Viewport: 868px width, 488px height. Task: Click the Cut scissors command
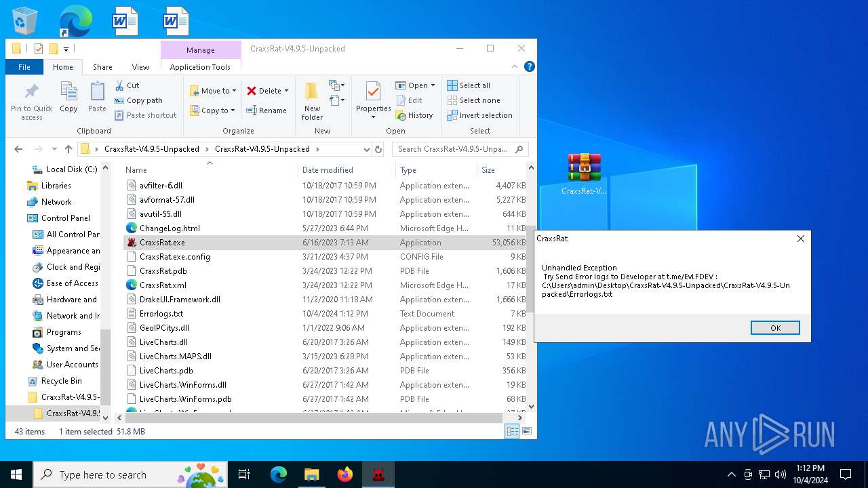coord(127,85)
